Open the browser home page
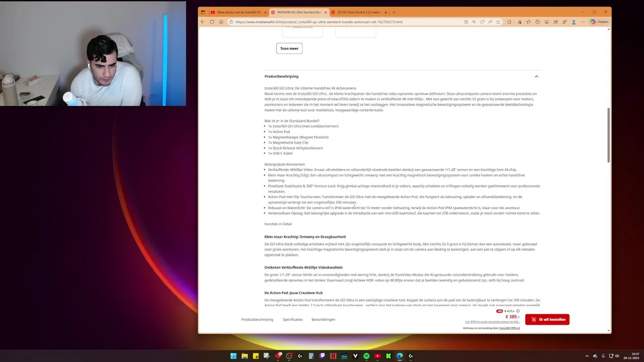 tap(221, 22)
